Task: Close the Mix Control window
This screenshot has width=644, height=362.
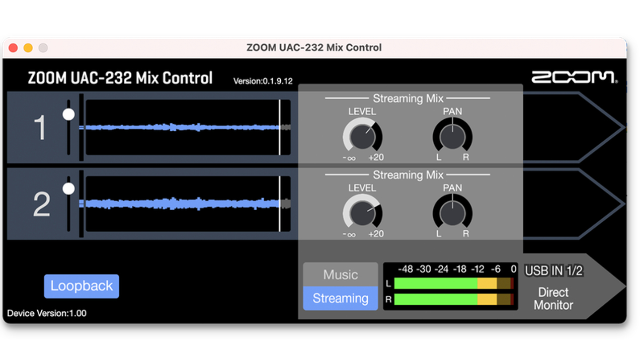Action: click(14, 48)
